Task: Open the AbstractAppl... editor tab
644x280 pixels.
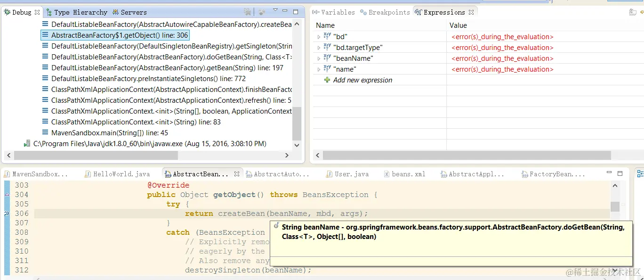Action: click(x=472, y=174)
